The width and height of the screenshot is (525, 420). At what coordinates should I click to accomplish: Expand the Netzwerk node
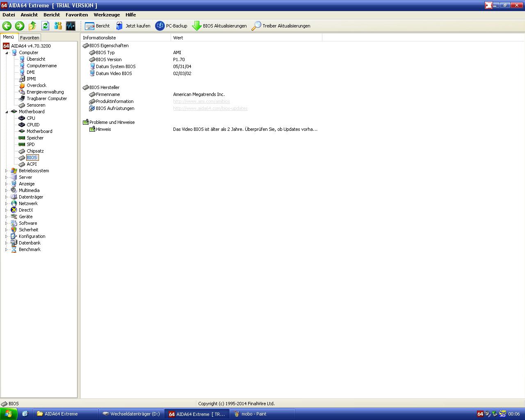(x=7, y=203)
